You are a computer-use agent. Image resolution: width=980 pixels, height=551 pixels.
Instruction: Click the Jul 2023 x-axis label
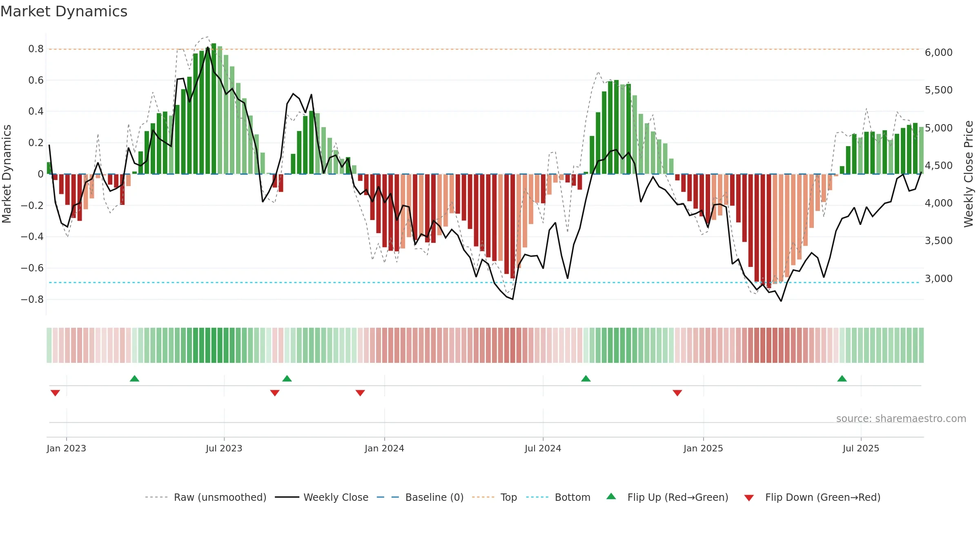click(x=224, y=448)
